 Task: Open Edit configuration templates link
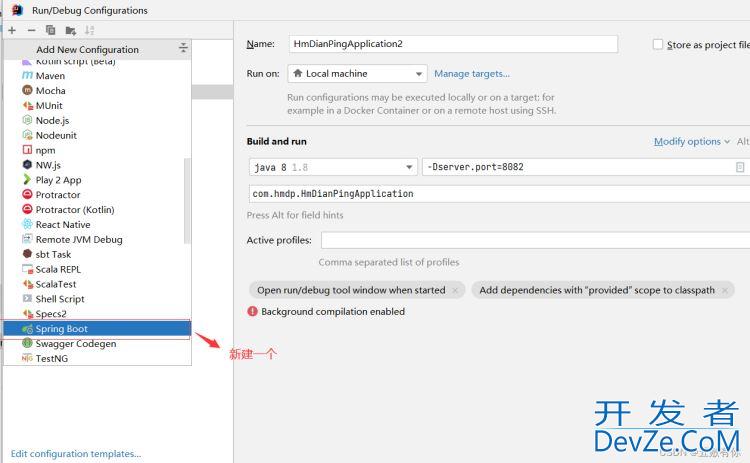point(76,453)
